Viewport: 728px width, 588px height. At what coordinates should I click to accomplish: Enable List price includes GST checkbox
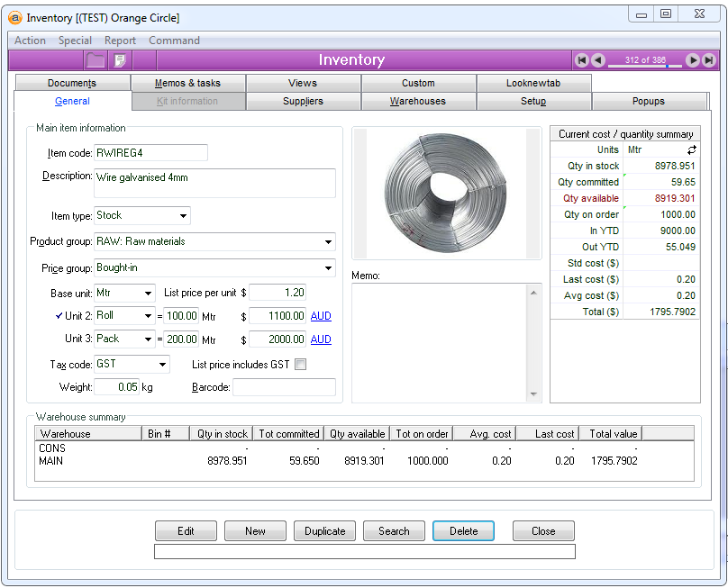click(301, 365)
